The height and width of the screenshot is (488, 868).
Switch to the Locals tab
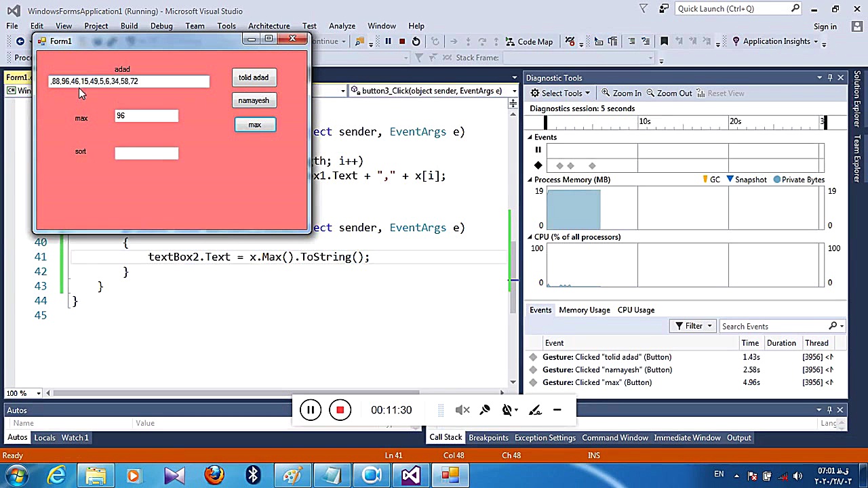(45, 438)
